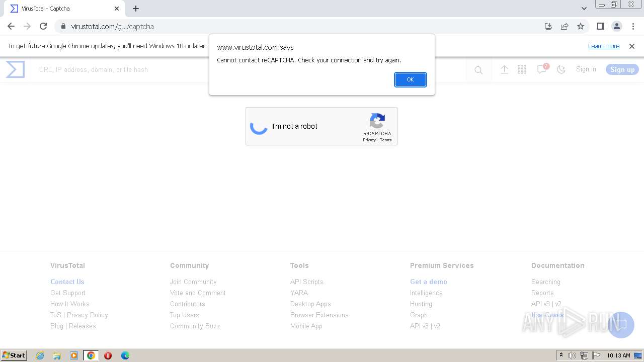Open media player taskbar icon
Viewport: 644px width, 362px height.
(x=74, y=355)
